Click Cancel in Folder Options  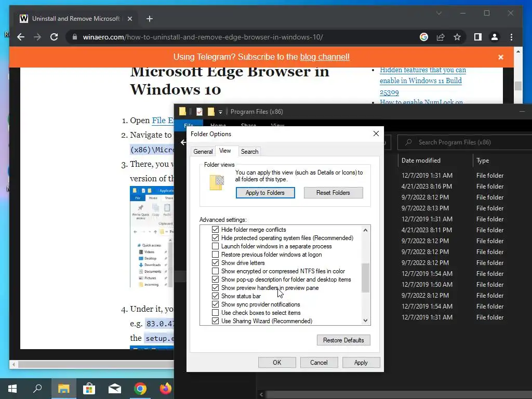[319, 362]
